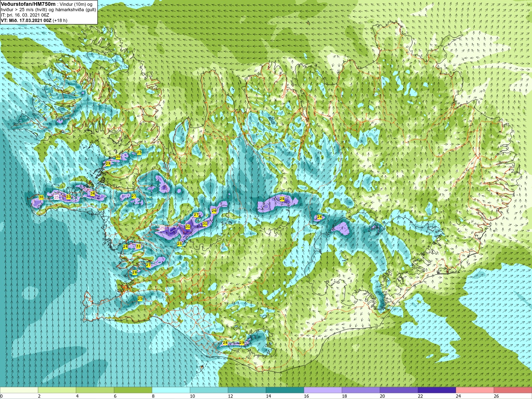The image size is (532, 399).
Task: Choose the deep indigo 22–24 m/s legend swatch
Action: (437, 390)
